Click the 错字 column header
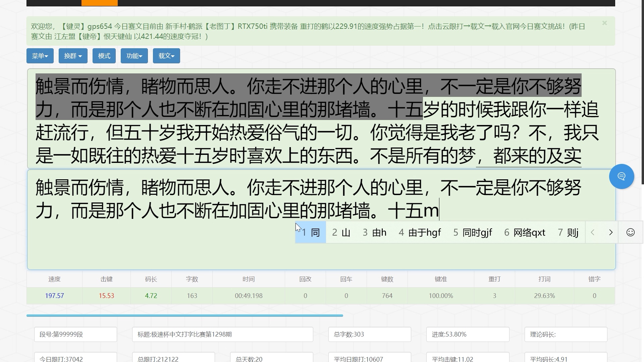 click(594, 279)
